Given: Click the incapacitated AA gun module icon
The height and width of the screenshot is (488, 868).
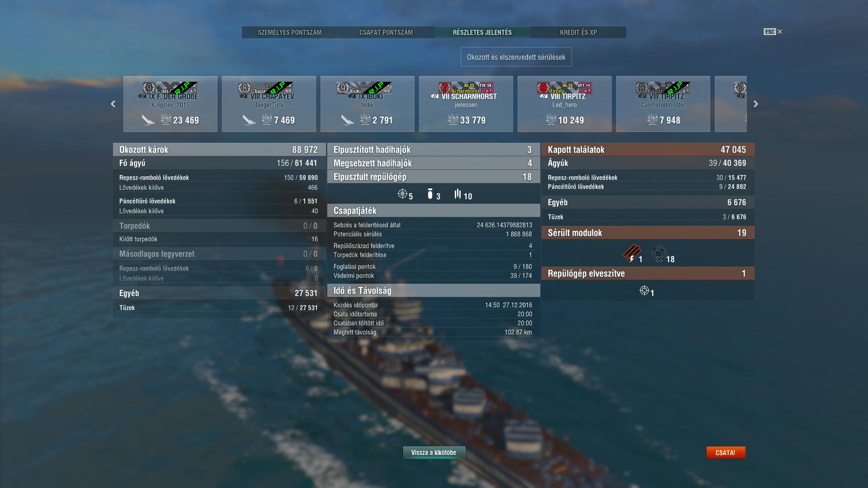Looking at the screenshot, I should pos(659,253).
